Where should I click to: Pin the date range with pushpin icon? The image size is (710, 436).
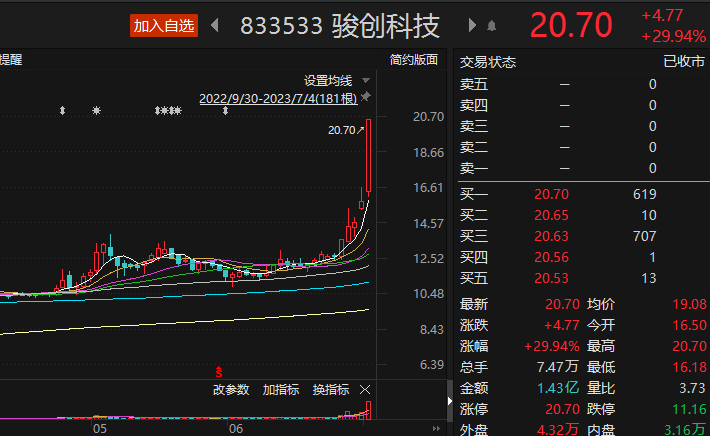366,96
